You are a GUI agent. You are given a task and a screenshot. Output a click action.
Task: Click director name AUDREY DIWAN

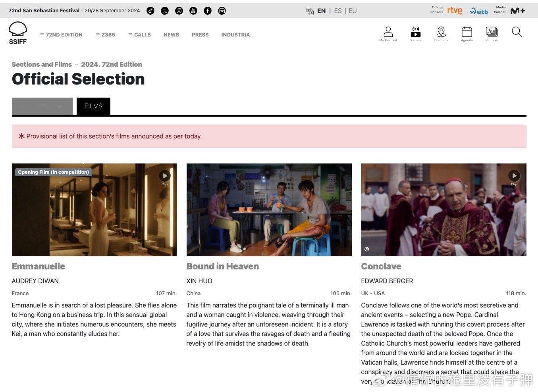pos(35,281)
